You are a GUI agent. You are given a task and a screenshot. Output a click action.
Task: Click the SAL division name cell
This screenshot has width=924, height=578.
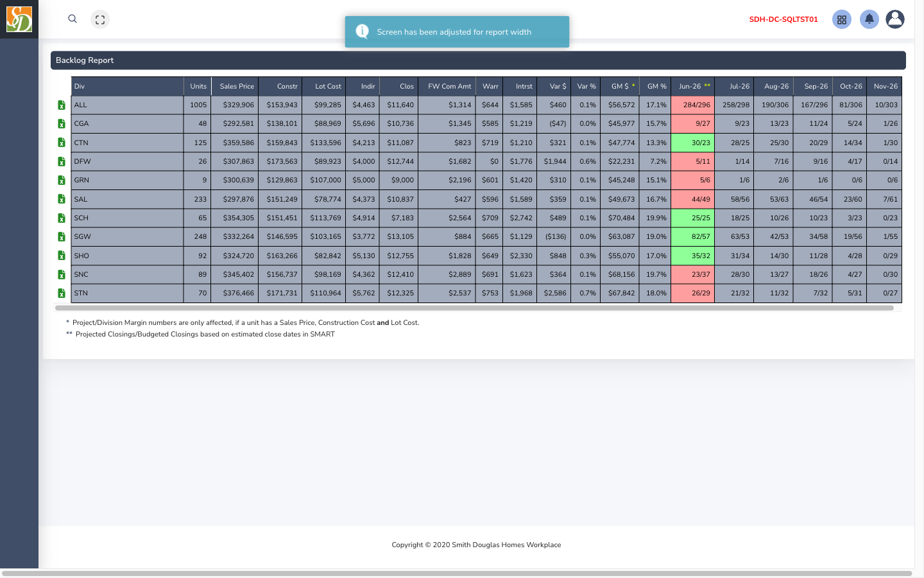pyautogui.click(x=127, y=199)
